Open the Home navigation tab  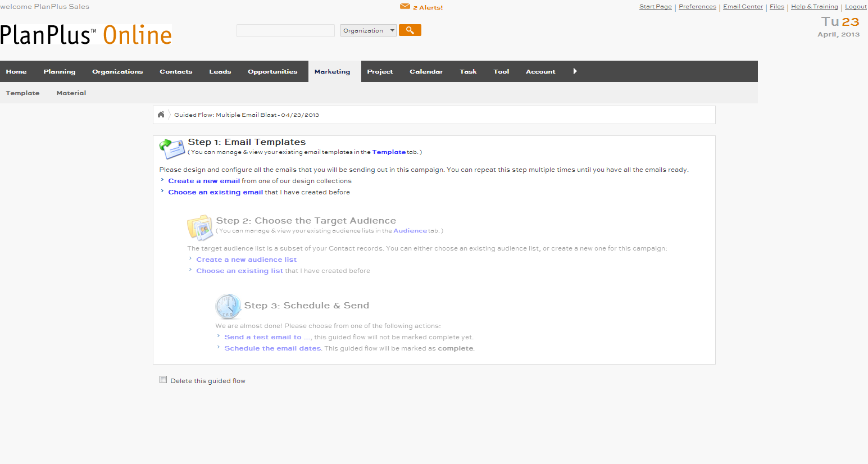pyautogui.click(x=16, y=71)
